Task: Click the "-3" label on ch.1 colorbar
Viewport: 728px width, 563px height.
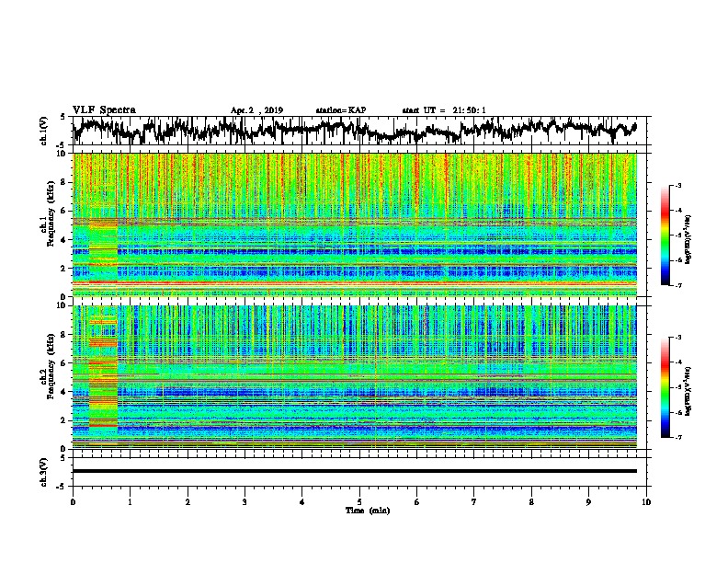Action: click(678, 186)
